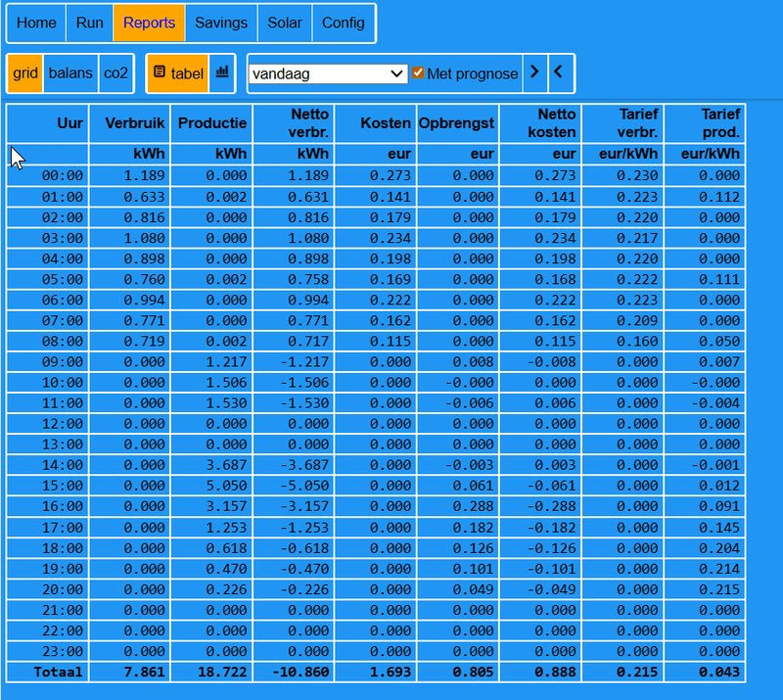Switch to the Home tab
The height and width of the screenshot is (700, 783).
click(x=36, y=23)
